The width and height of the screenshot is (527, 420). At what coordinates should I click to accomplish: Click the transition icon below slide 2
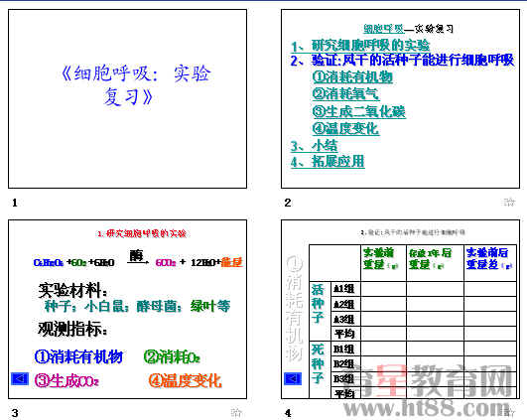pyautogui.click(x=509, y=203)
